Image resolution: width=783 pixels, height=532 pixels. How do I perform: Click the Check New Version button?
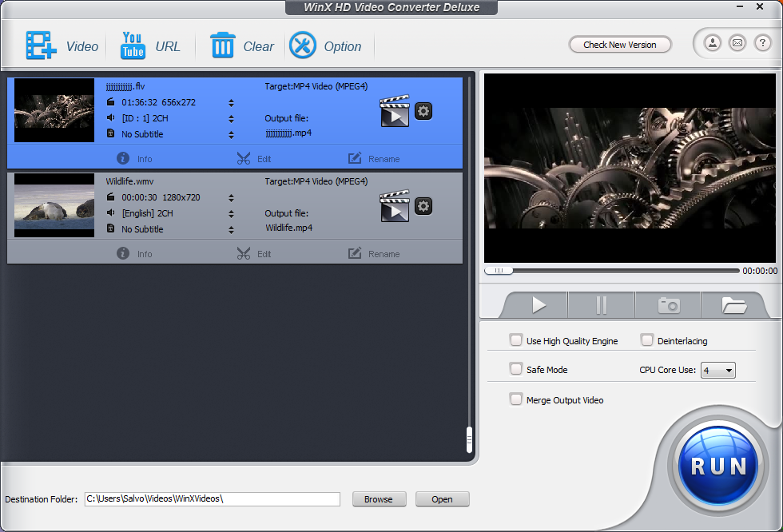[620, 45]
